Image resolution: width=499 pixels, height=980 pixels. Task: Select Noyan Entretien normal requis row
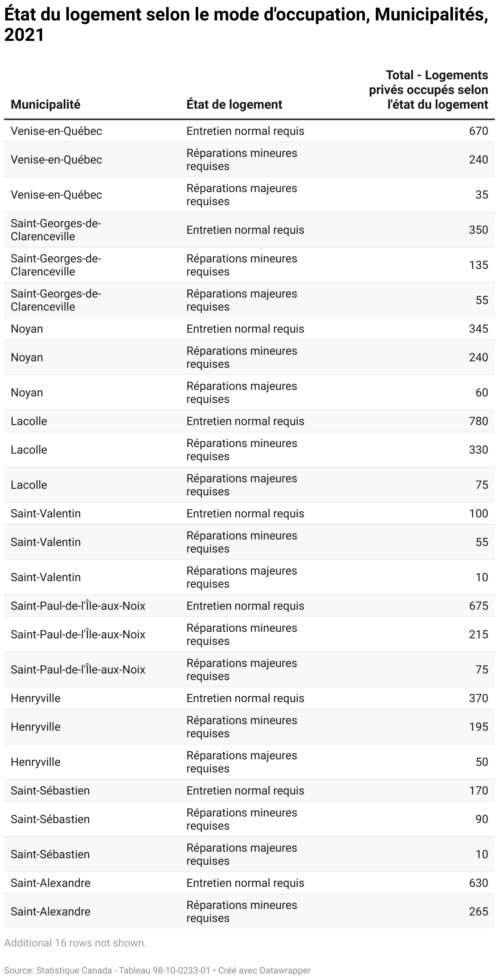pyautogui.click(x=249, y=329)
